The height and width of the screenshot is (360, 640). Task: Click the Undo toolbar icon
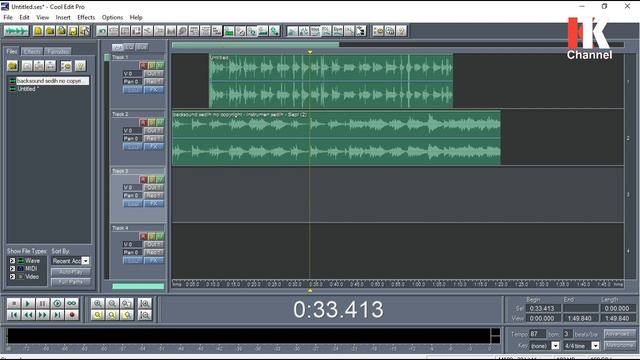pyautogui.click(x=102, y=31)
